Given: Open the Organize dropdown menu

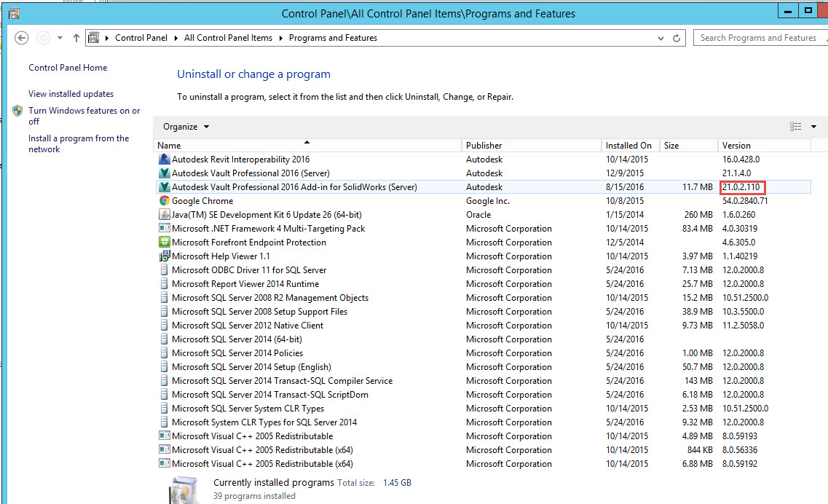Looking at the screenshot, I should tap(186, 127).
